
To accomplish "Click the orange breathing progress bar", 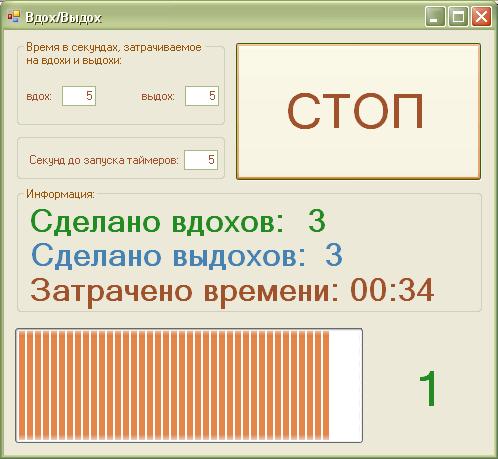I will [189, 385].
